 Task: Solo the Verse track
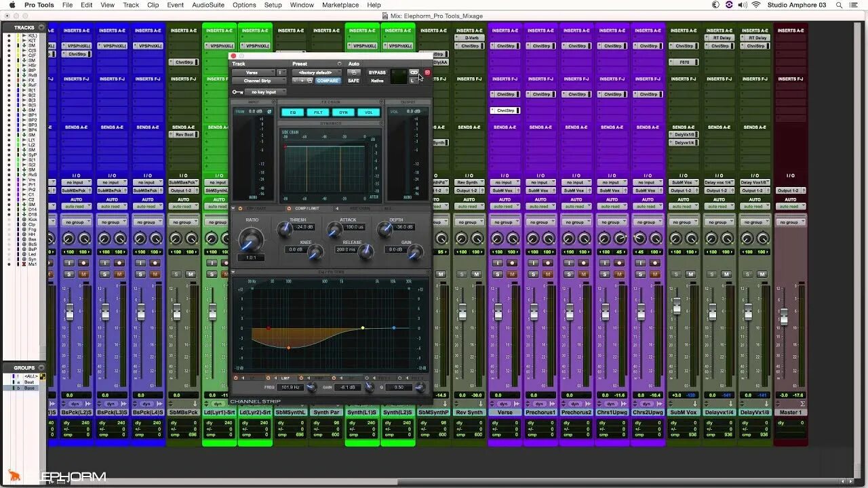pyautogui.click(x=498, y=274)
